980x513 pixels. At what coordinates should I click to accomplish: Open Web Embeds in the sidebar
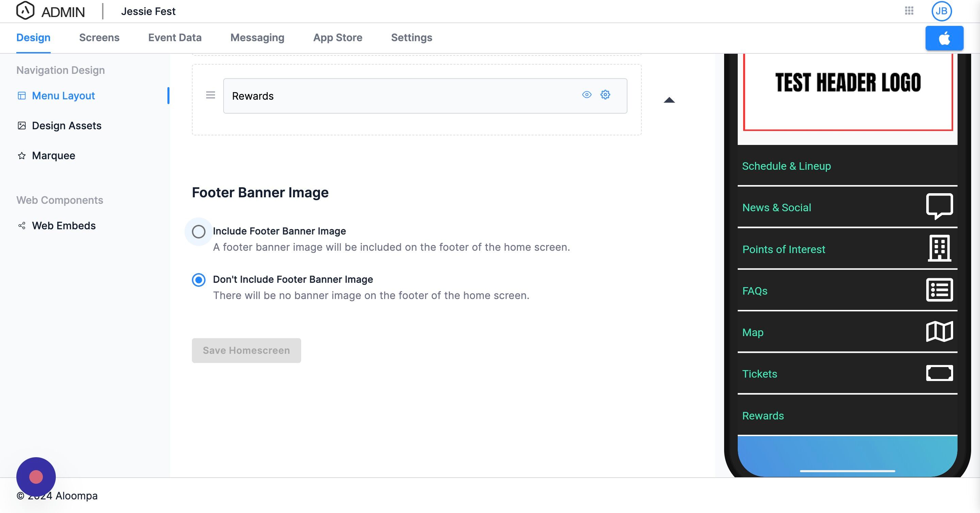click(x=64, y=226)
